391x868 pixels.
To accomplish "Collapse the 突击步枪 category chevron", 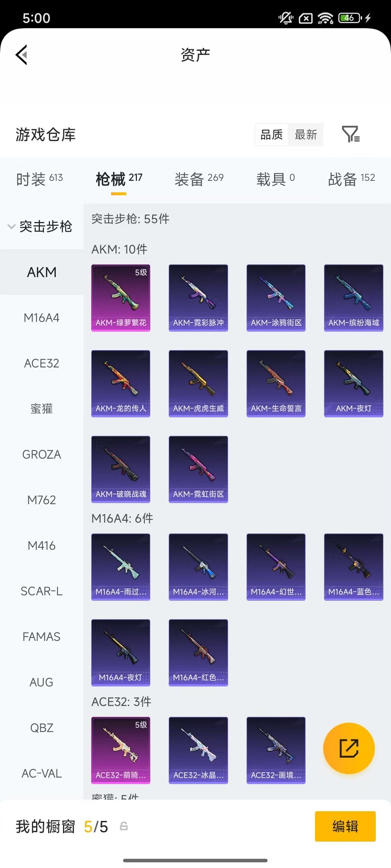I will click(x=11, y=226).
